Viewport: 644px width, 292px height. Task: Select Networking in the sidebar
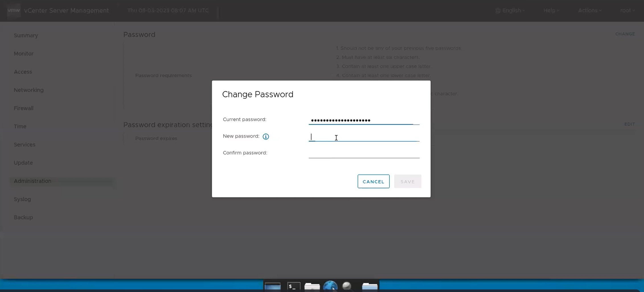28,90
